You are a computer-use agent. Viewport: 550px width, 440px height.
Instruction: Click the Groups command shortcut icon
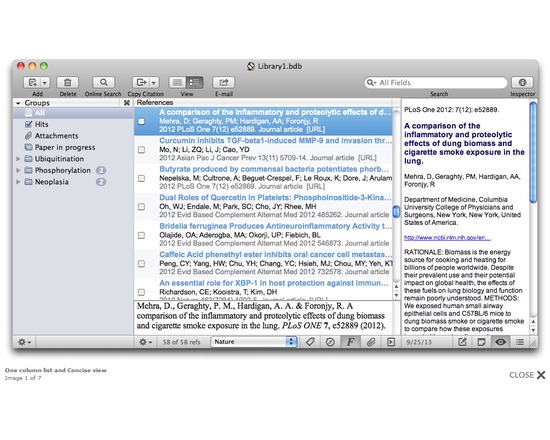(127, 103)
